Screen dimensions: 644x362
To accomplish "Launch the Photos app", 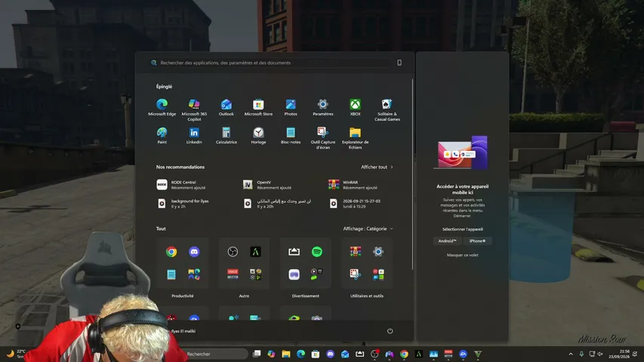I will coord(291,108).
